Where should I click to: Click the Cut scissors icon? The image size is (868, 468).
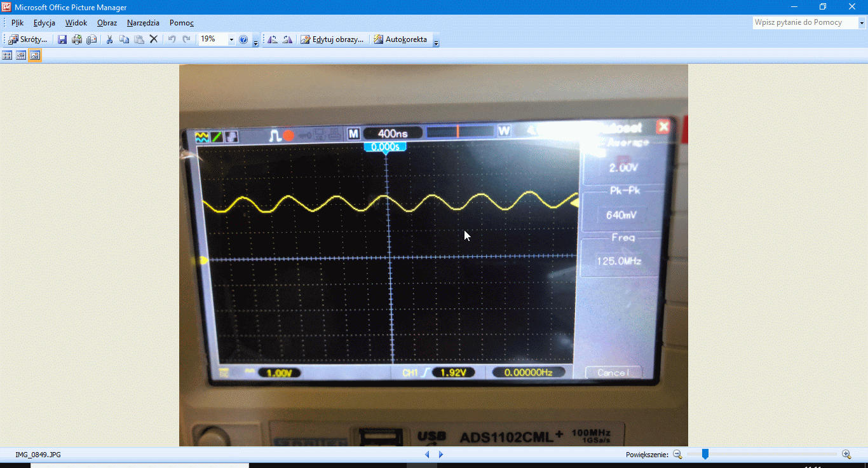109,39
